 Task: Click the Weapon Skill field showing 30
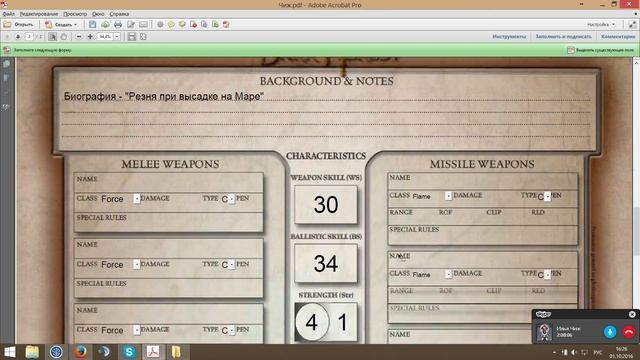coord(326,204)
